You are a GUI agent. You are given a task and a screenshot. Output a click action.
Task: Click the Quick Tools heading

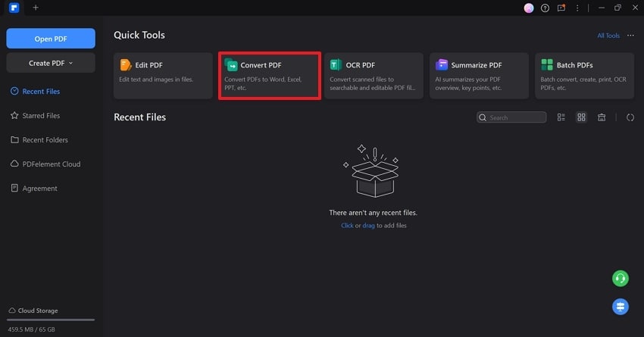click(139, 35)
